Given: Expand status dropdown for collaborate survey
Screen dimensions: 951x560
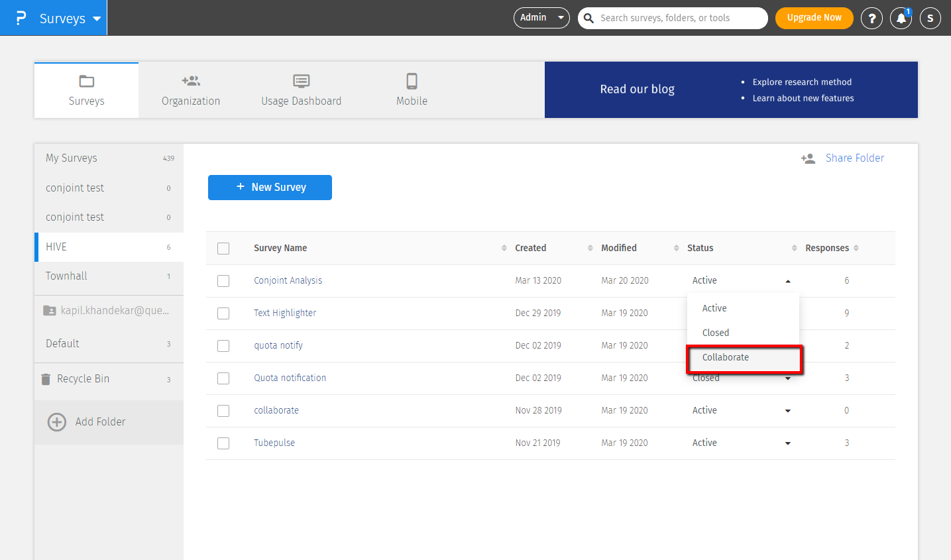Looking at the screenshot, I should click(x=787, y=411).
